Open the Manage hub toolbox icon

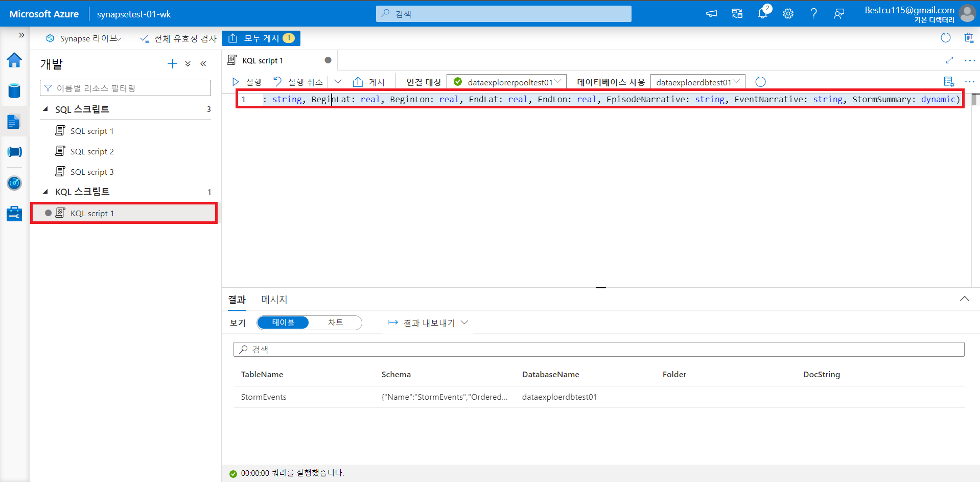(x=14, y=213)
